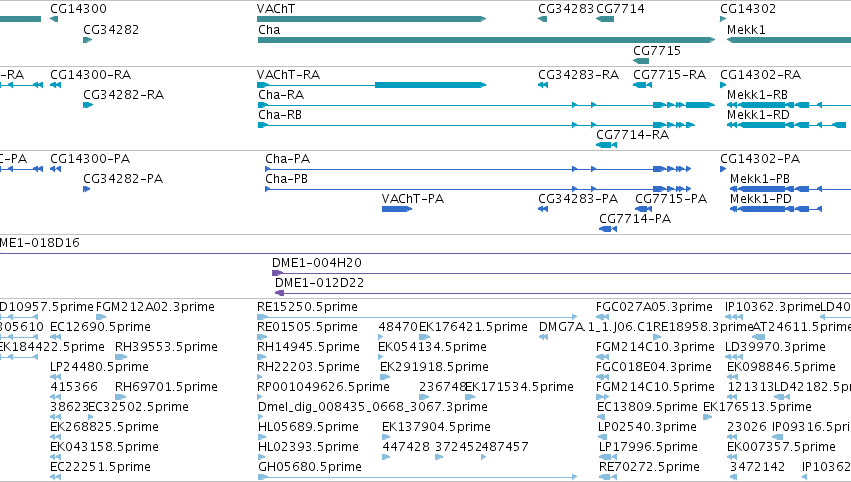Select the CG34283-RA transcript arrows
Viewport: 851px width, 482px height.
(543, 85)
